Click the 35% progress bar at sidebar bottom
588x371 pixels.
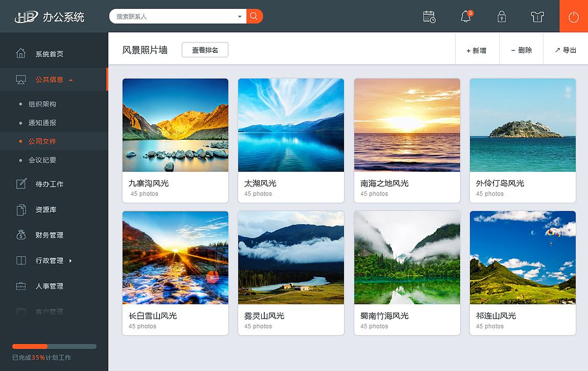[54, 346]
